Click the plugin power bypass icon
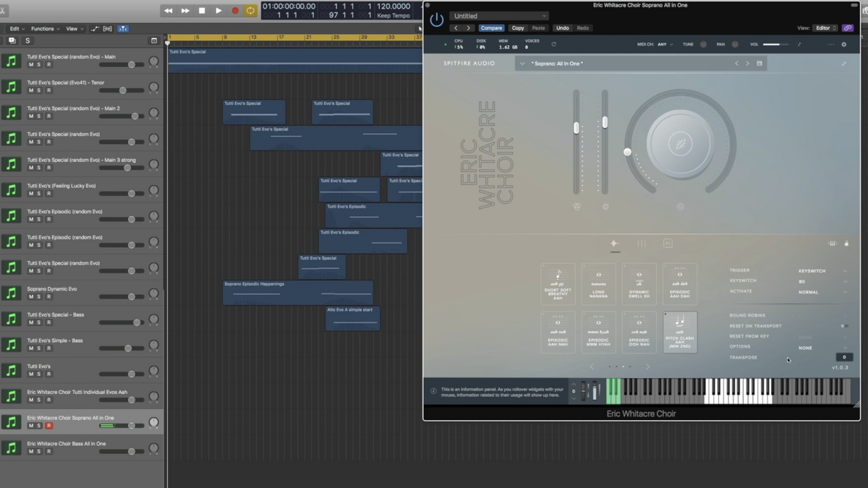 [436, 20]
